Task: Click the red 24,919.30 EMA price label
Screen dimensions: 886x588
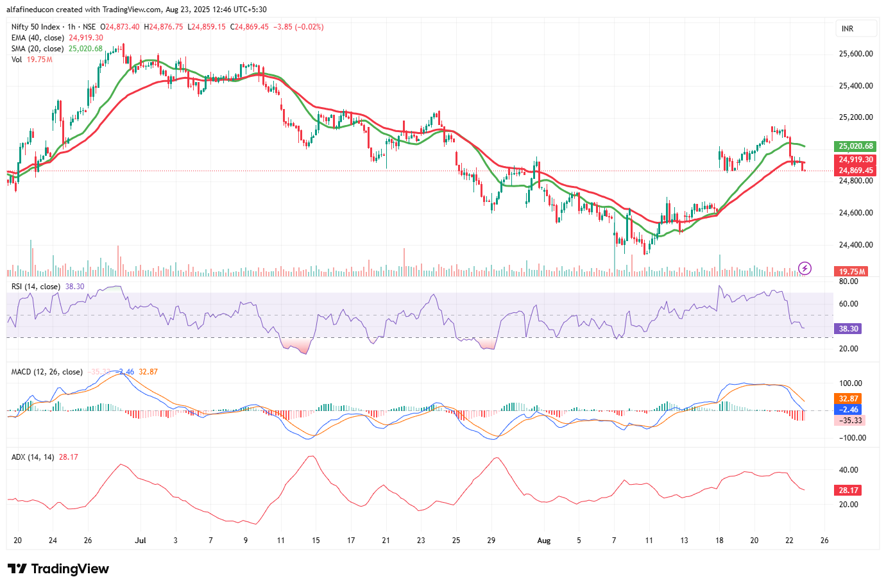Action: (x=855, y=160)
